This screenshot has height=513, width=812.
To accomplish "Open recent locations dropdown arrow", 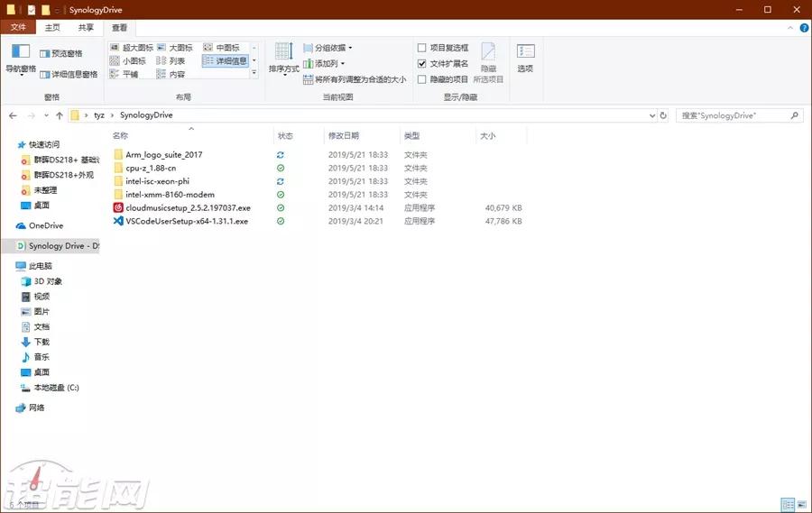I will point(46,115).
